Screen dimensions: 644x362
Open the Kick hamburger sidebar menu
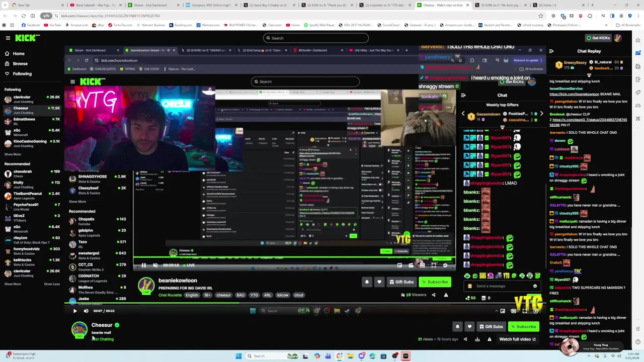coord(8,38)
